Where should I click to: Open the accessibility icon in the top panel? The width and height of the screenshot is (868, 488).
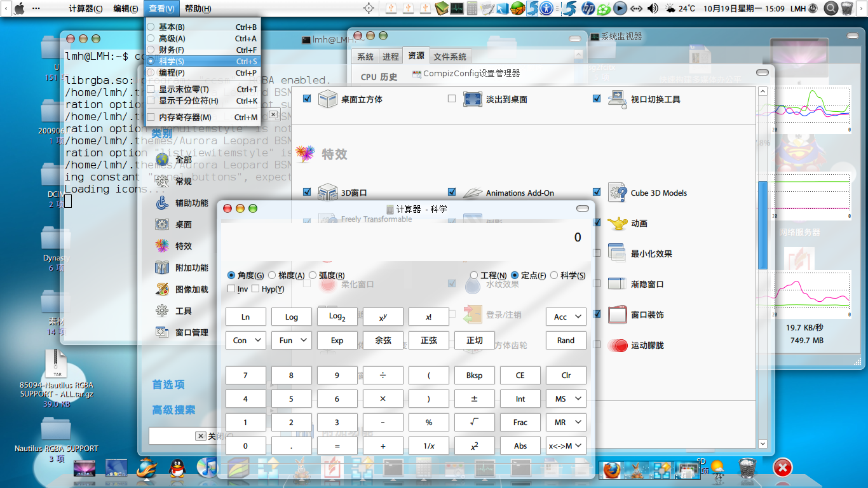546,8
